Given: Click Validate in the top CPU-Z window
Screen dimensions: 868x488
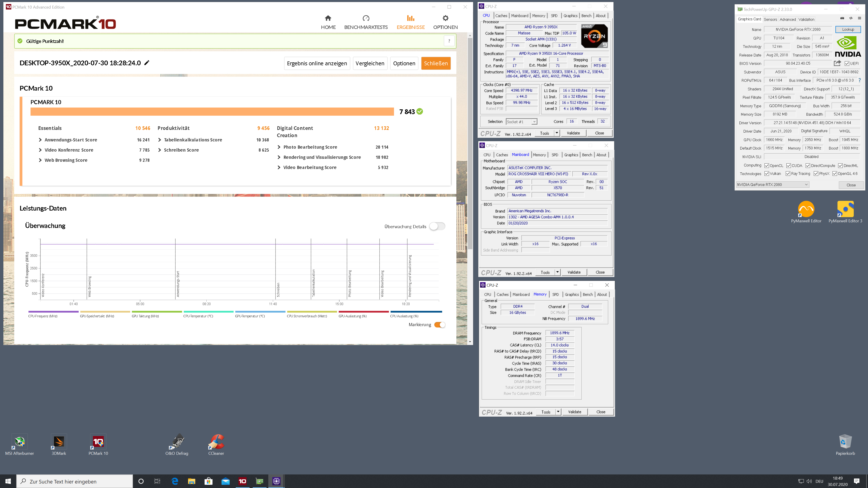Looking at the screenshot, I should (x=573, y=133).
